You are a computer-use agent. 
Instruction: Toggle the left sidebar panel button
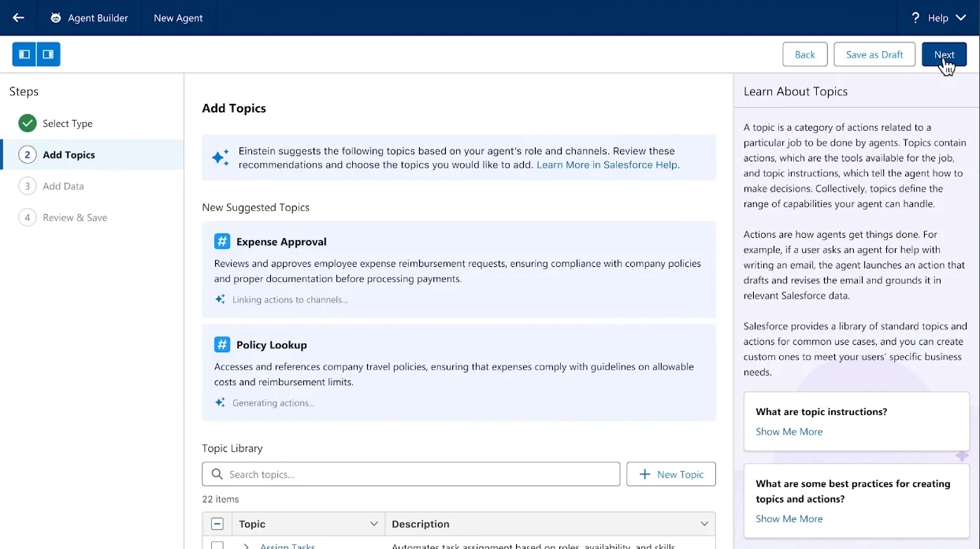coord(24,54)
